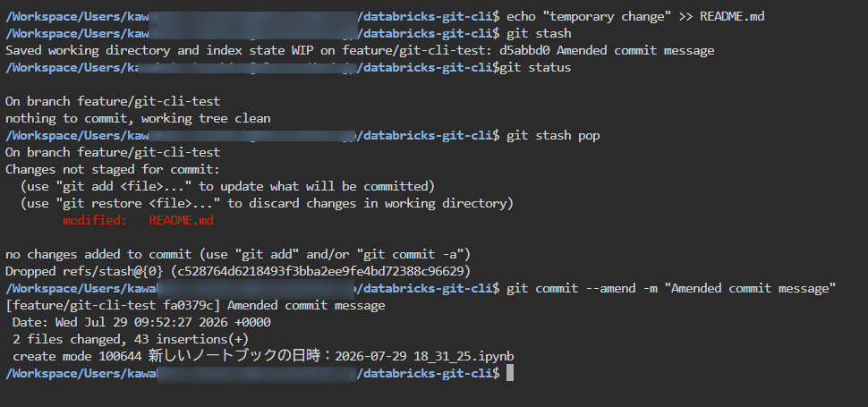
Task: Click the red "modified:" status label
Action: (x=95, y=220)
